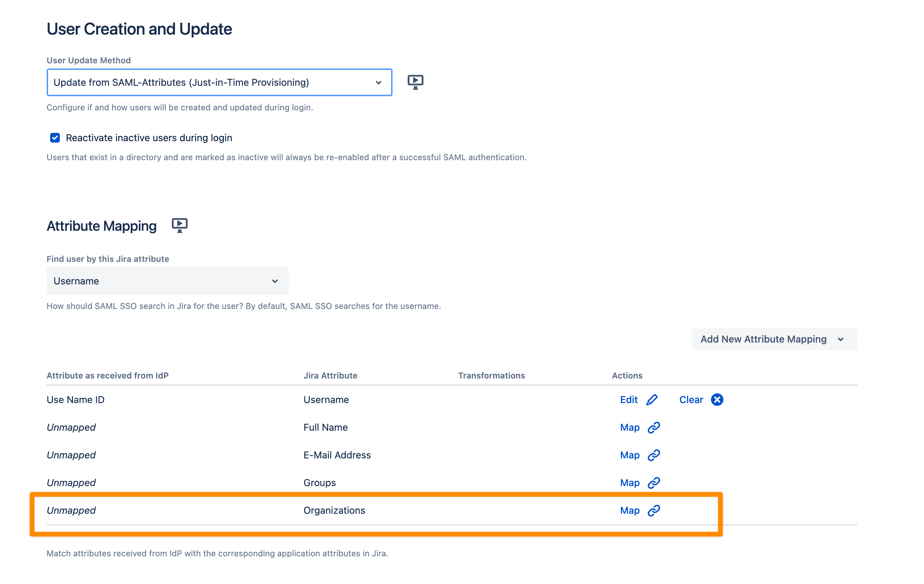Click Edit link for Username mapping
Viewport: 924px width, 584px height.
[x=629, y=400]
